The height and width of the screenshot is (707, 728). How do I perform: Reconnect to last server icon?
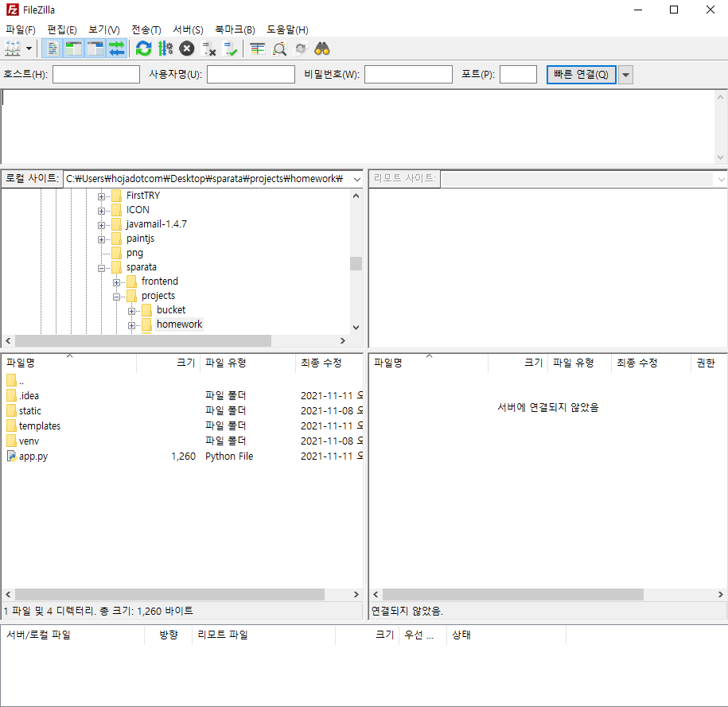(230, 49)
